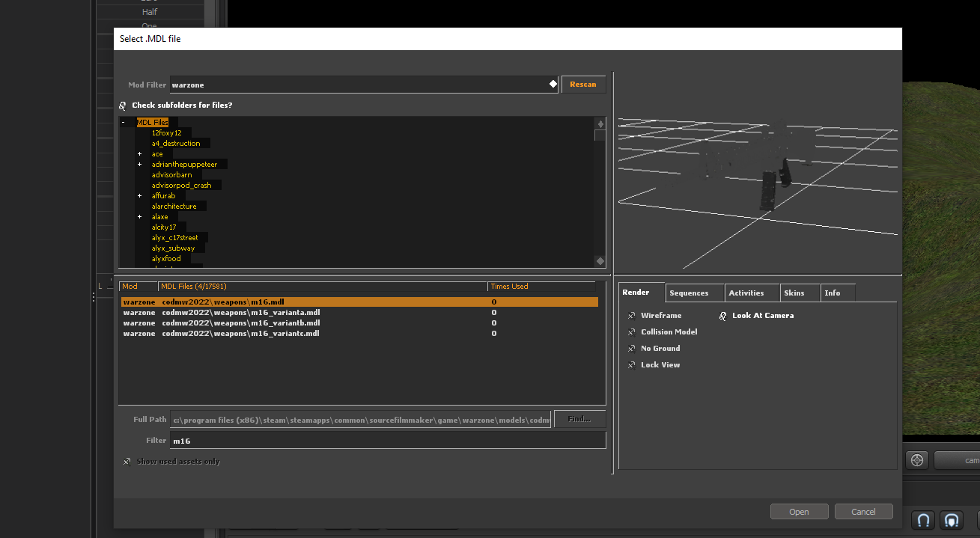Screen dimensions: 980x538
Task: Select the alarchitecture folder
Action: [x=174, y=206]
